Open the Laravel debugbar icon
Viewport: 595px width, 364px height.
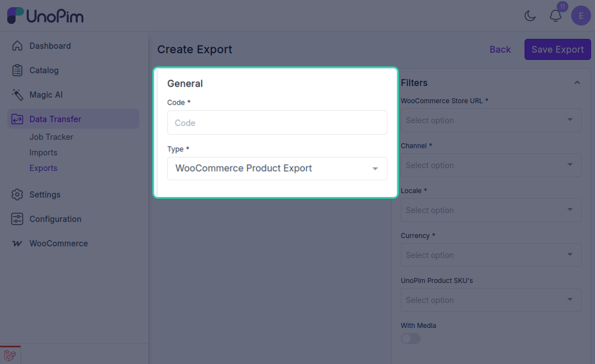[x=10, y=355]
